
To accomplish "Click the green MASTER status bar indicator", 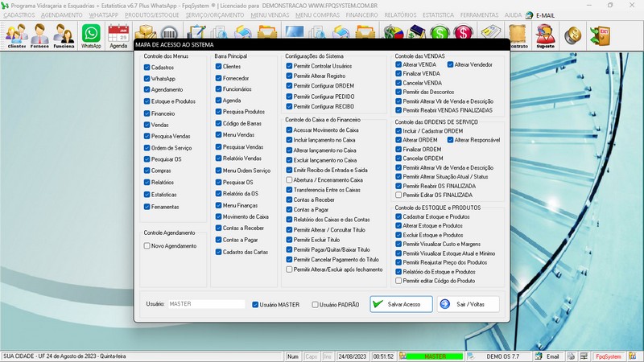I will coord(435,356).
